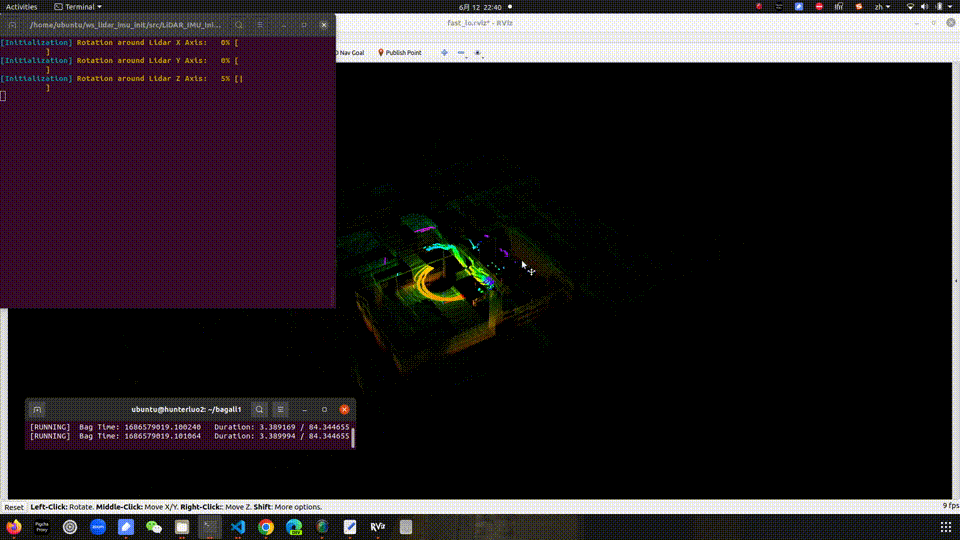Screen dimensions: 960x540
Task: Click 'Rotation around Lidar Y Axis' line
Action: (x=119, y=61)
